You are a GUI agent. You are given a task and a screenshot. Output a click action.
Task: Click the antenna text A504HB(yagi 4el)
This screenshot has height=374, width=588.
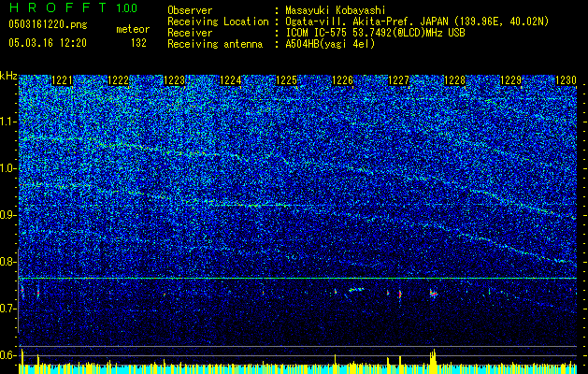pos(330,44)
